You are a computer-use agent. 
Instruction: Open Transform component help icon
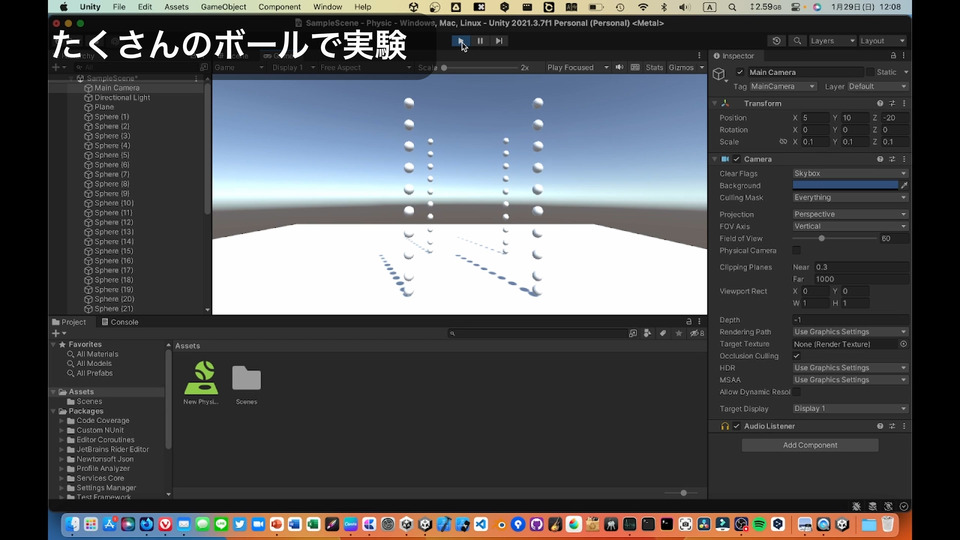tap(880, 103)
